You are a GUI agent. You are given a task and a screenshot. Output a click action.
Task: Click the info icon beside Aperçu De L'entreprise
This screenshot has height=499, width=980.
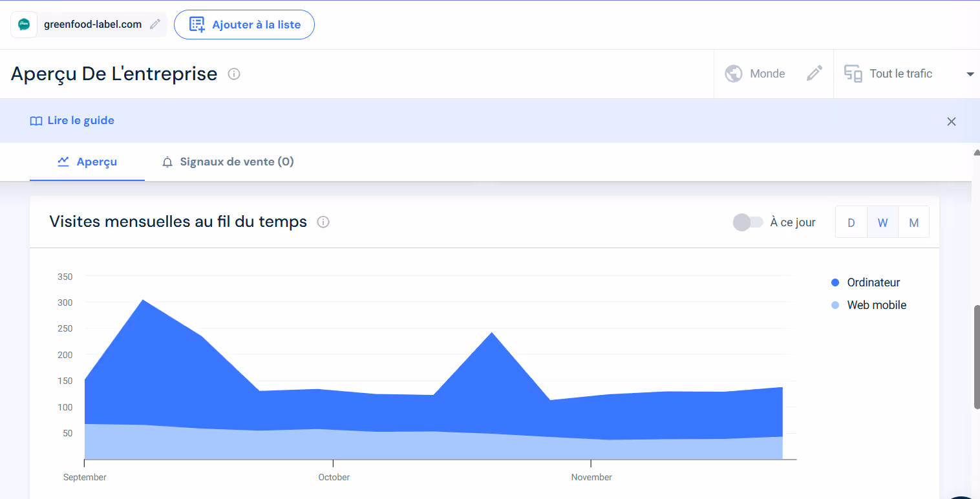(234, 74)
